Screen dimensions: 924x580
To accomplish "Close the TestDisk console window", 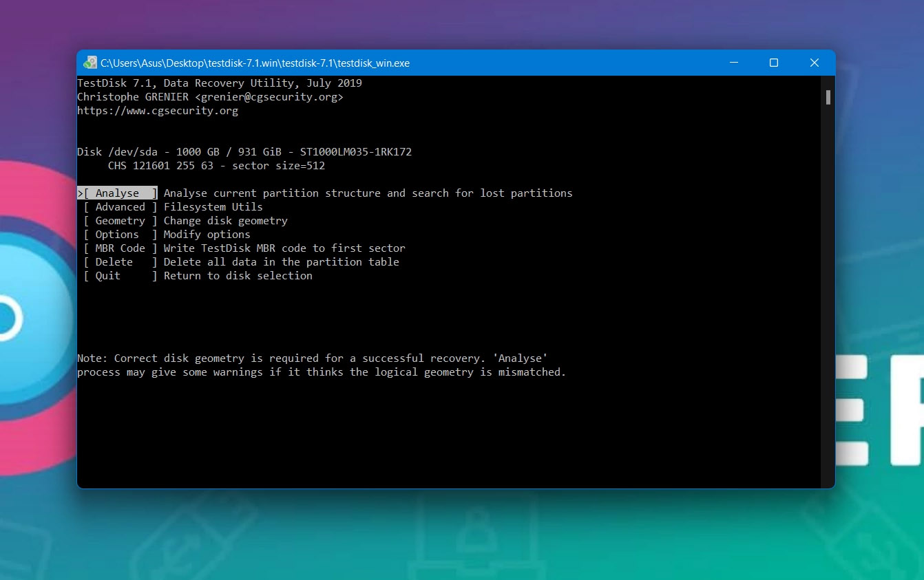I will point(815,63).
